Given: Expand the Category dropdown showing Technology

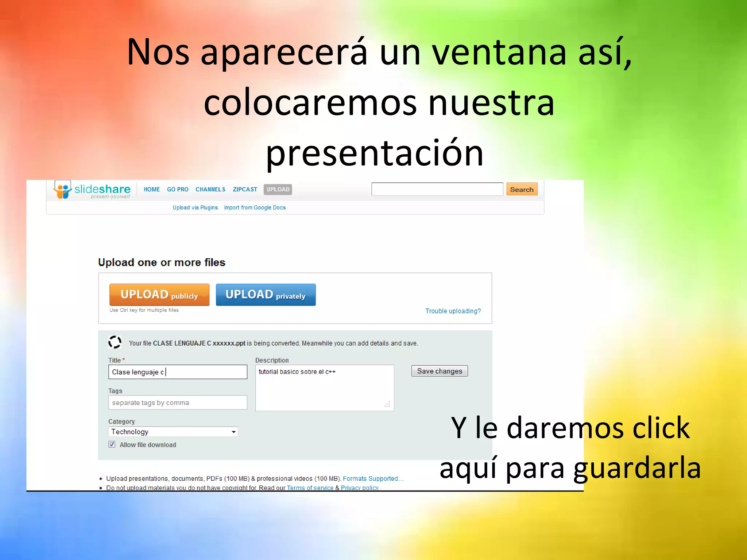Looking at the screenshot, I should [x=173, y=432].
